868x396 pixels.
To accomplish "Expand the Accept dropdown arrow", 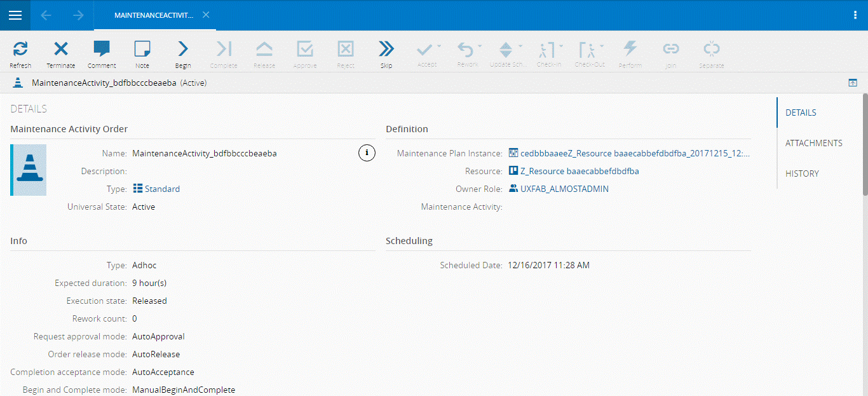I will (438, 46).
